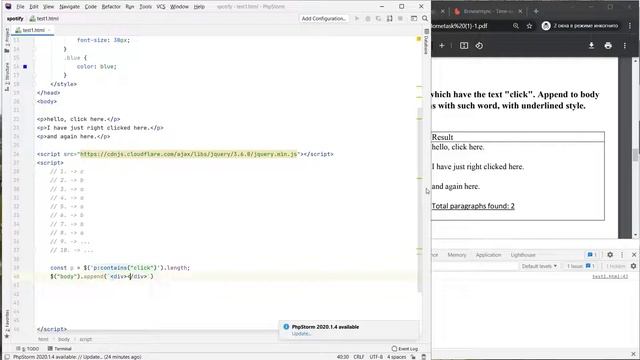The height and width of the screenshot is (360, 640).
Task: Click the PDF fit to page icon
Action: 464,45
